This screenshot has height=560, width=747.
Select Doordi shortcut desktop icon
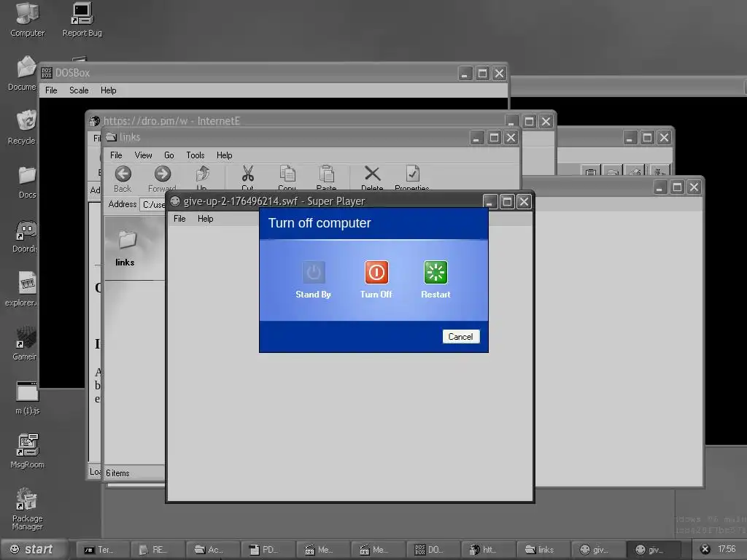coord(26,236)
